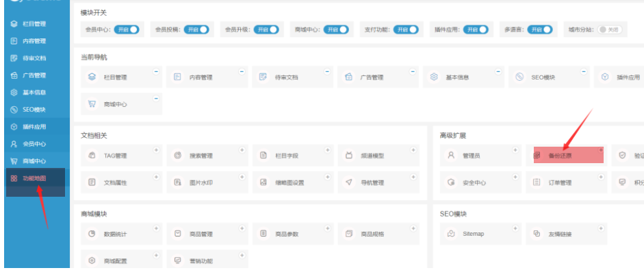Click plus button on 商品管理 card
Viewport: 644px width, 279px height.
click(242, 228)
